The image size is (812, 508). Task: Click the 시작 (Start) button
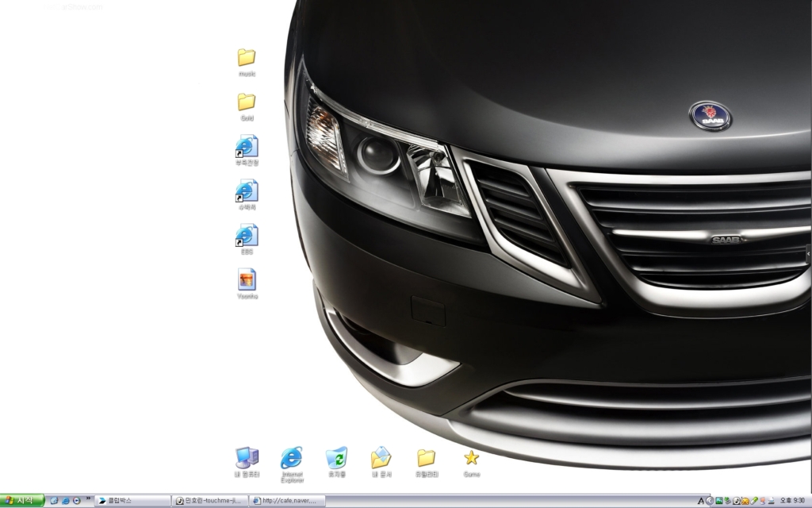pyautogui.click(x=21, y=501)
